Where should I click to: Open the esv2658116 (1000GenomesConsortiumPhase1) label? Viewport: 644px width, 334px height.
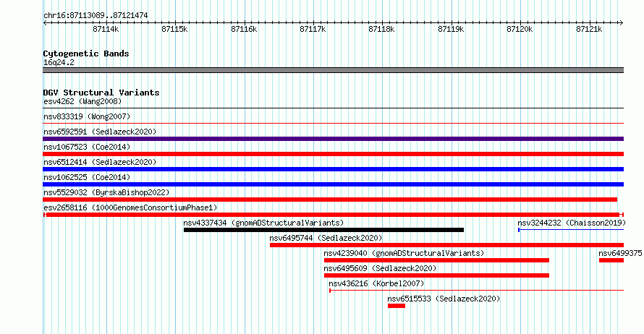130,207
